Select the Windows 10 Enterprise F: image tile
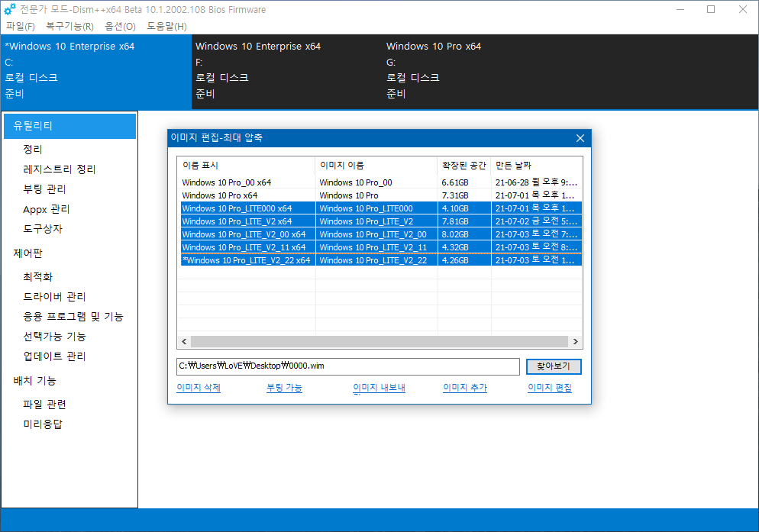Viewport: 759px width, 532px height. [287, 71]
